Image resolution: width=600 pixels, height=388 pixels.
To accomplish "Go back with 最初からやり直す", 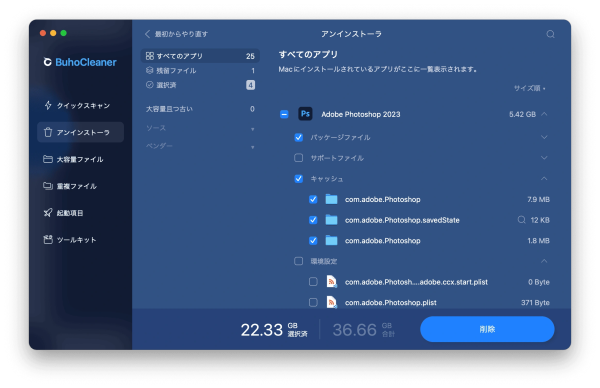I will pos(176,34).
